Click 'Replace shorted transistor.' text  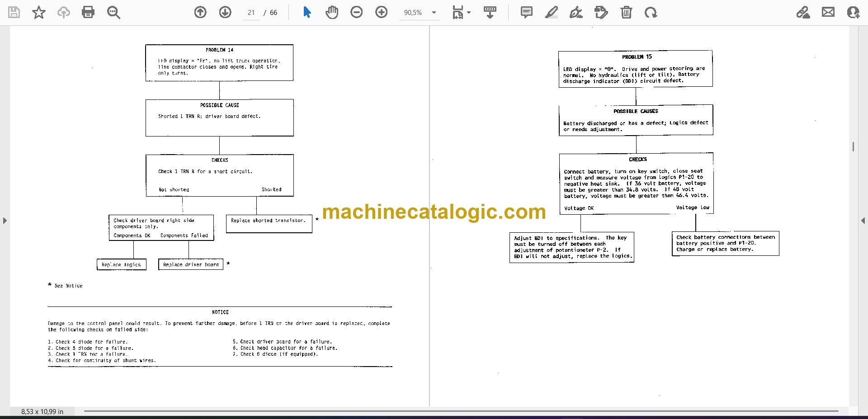(x=268, y=221)
